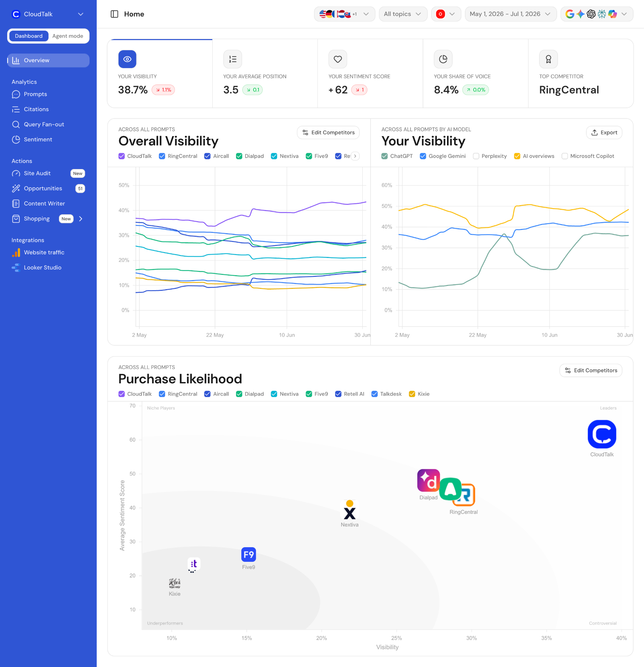644x667 pixels.
Task: Click the pie chart icon on Share of Voice card
Action: tap(443, 59)
